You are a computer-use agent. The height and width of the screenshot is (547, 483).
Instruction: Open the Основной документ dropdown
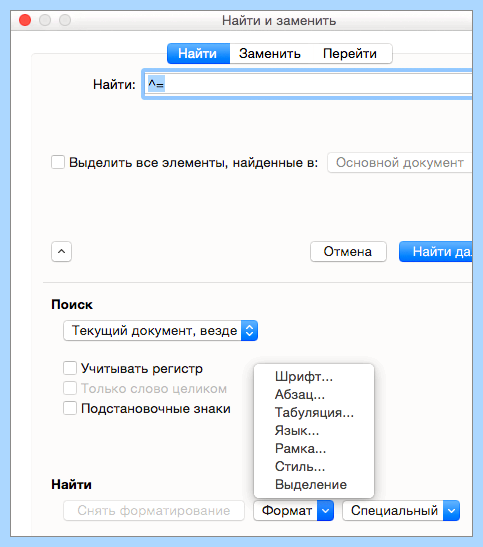[x=400, y=163]
